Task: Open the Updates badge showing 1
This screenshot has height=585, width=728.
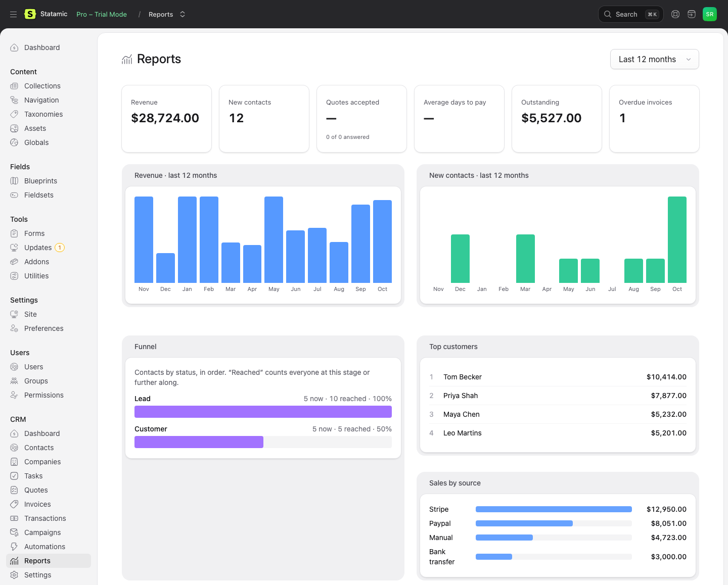Action: point(60,248)
